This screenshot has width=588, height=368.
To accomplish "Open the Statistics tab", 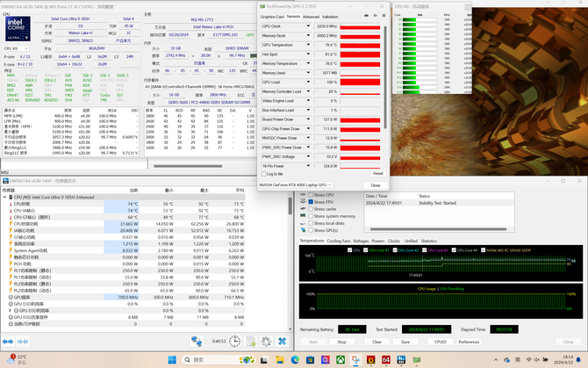I will pyautogui.click(x=428, y=241).
